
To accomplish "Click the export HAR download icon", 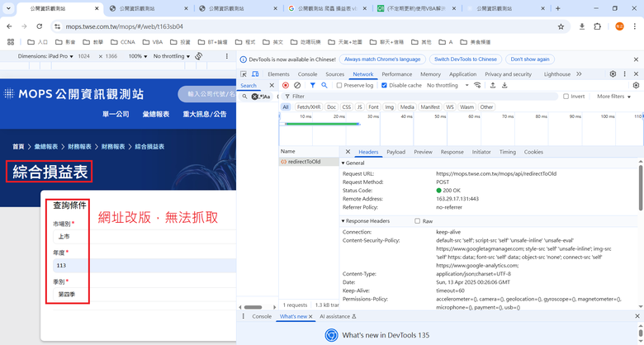I will point(504,86).
